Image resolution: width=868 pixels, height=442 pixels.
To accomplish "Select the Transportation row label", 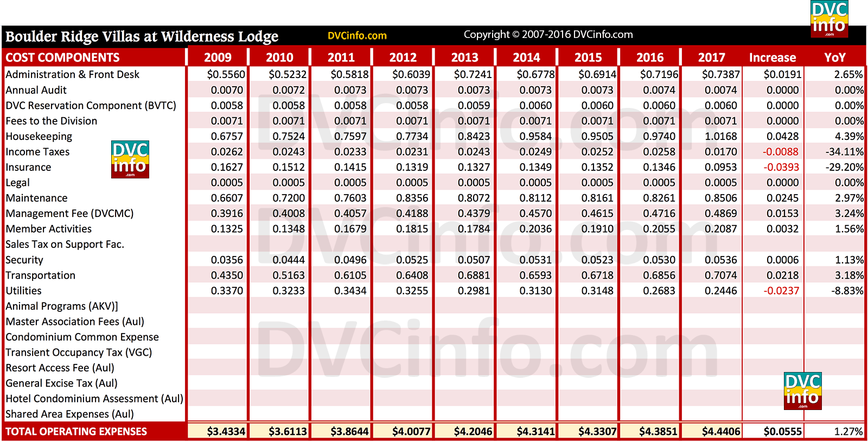I will (41, 276).
